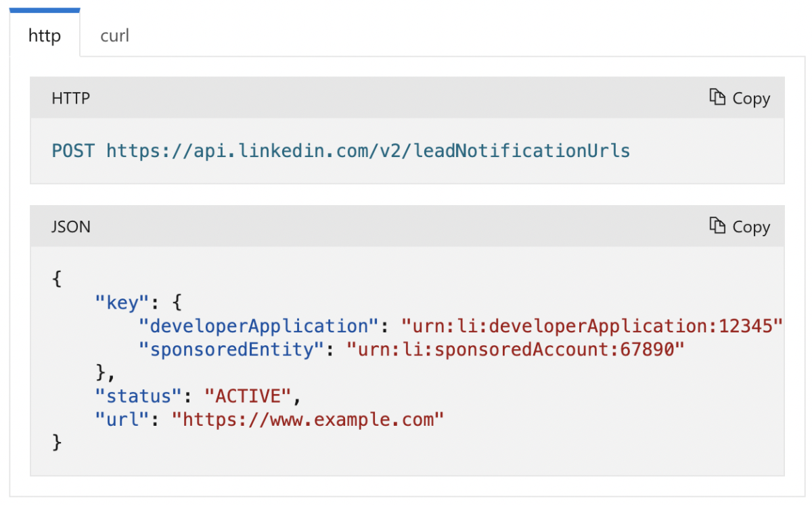Click the "ACTIVE" status value

click(x=248, y=395)
